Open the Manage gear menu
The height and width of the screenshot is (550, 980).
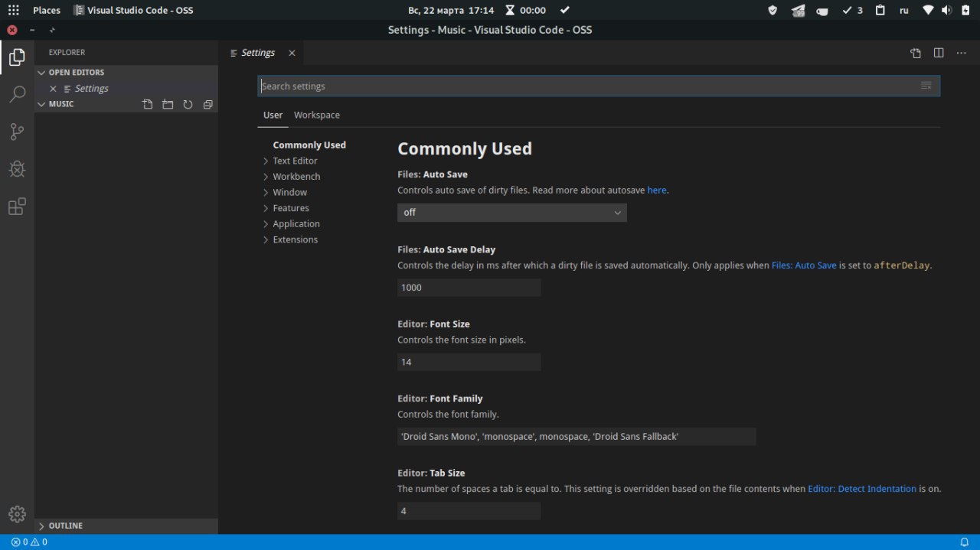click(x=17, y=514)
